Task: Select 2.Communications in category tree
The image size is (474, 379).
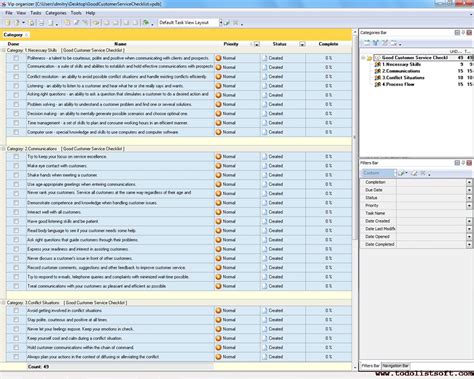Action: pyautogui.click(x=401, y=71)
